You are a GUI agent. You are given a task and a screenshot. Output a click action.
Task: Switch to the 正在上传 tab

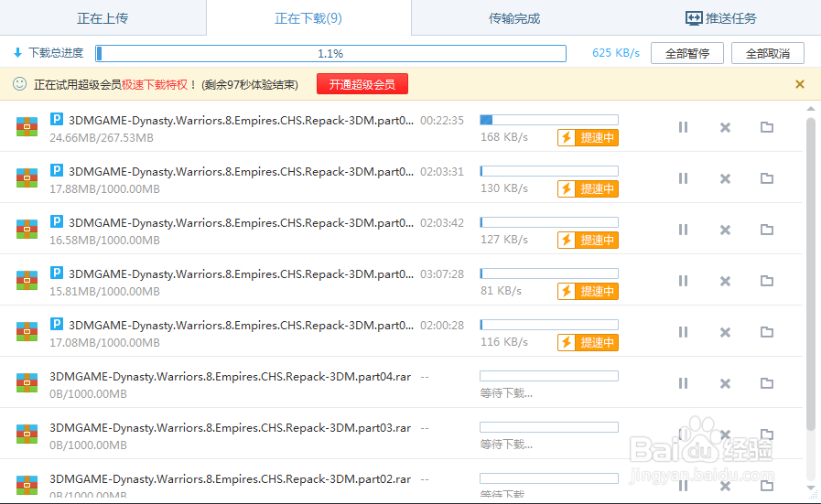coord(103,18)
